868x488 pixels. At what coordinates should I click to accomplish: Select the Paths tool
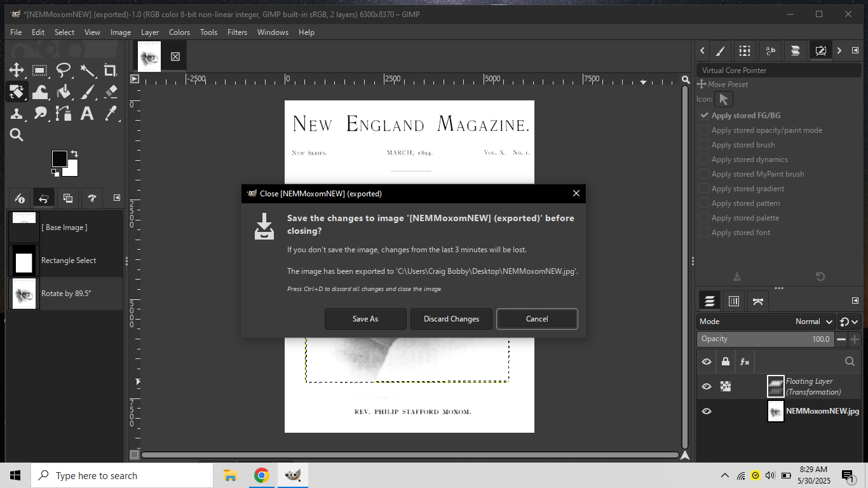(x=64, y=114)
